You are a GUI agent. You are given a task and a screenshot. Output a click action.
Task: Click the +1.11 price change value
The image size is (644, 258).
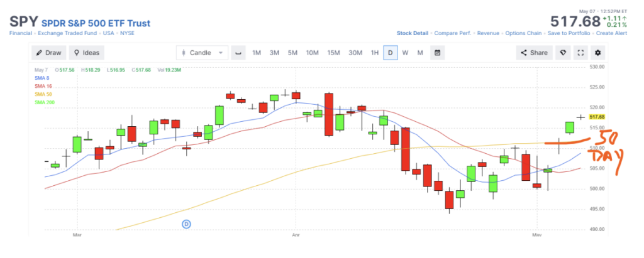coord(612,18)
